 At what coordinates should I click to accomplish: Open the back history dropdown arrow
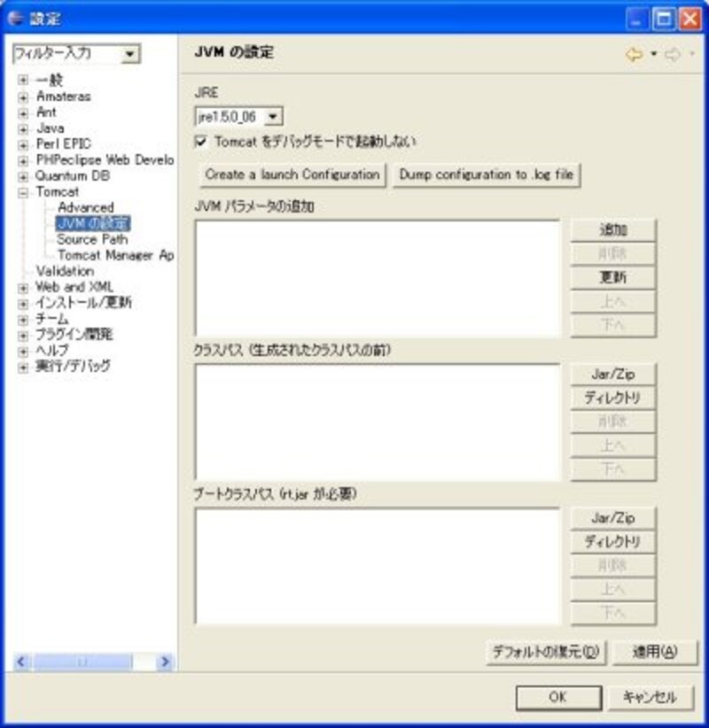[654, 54]
